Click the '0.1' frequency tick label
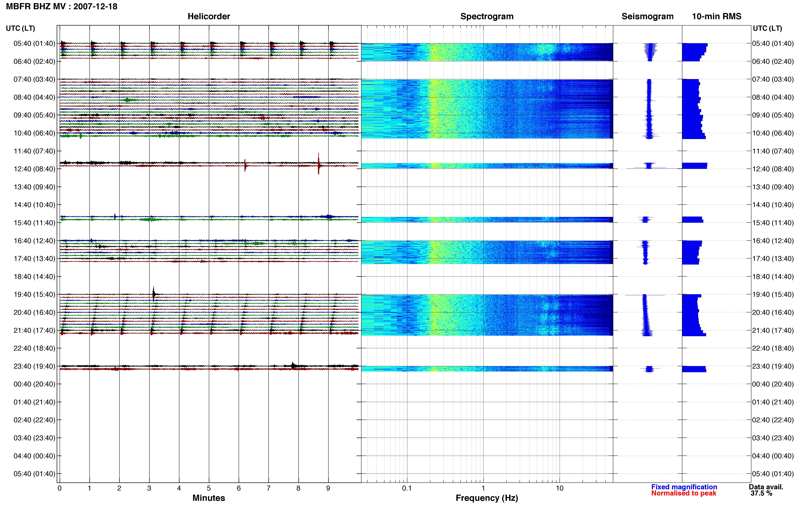Image resolution: width=812 pixels, height=508 pixels. [x=407, y=488]
